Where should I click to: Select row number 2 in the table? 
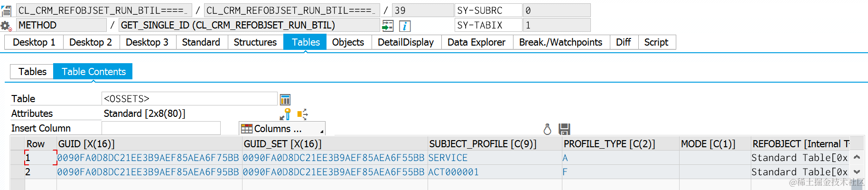[40, 172]
